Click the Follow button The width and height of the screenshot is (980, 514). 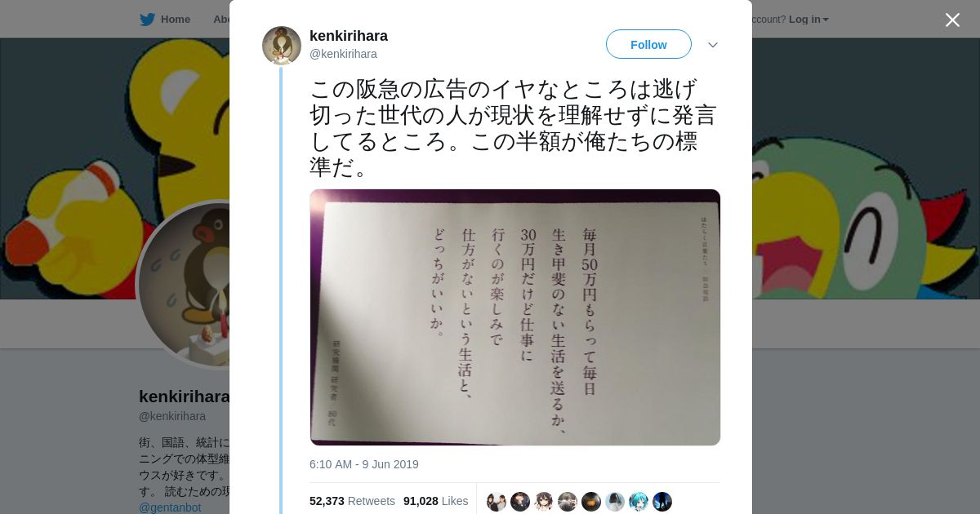(x=648, y=44)
